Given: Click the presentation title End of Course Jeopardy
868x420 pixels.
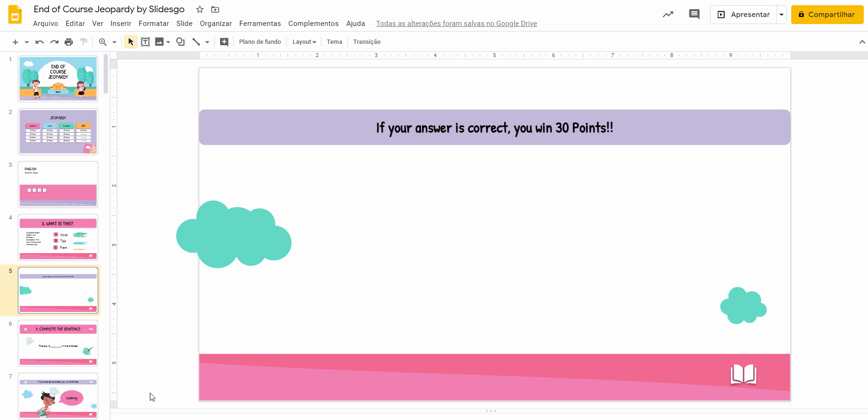Looking at the screenshot, I should [x=109, y=9].
